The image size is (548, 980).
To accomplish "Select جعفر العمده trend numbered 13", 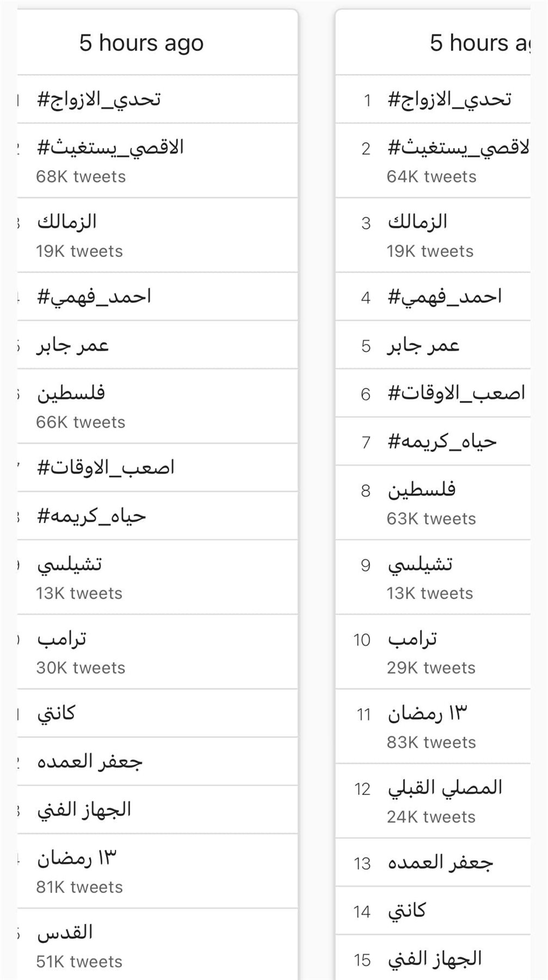I will pyautogui.click(x=440, y=863).
